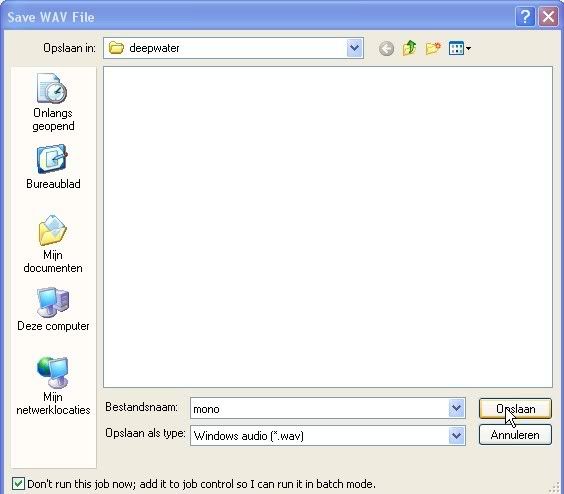Select the Deze computer shortcut
The height and width of the screenshot is (494, 564).
[53, 309]
